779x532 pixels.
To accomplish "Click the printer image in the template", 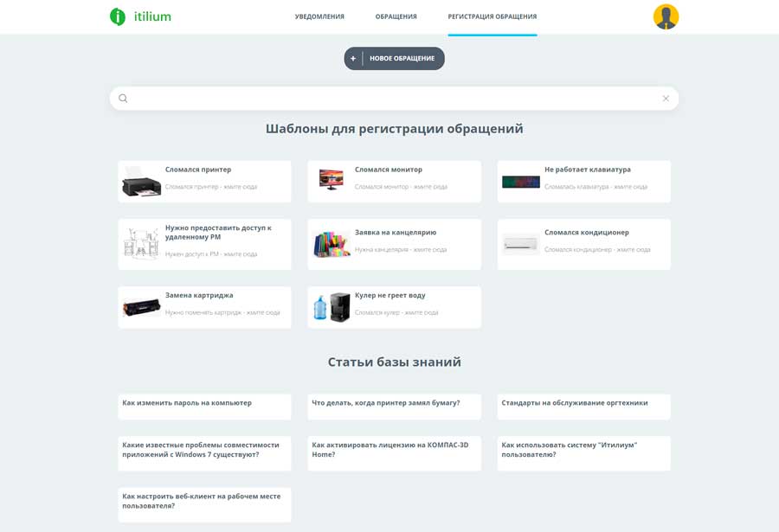I will 141,183.
